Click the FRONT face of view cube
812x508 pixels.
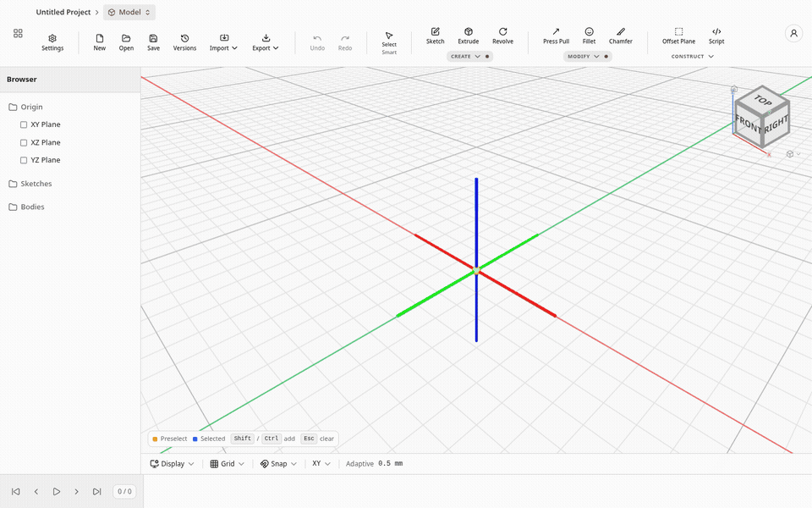click(748, 124)
